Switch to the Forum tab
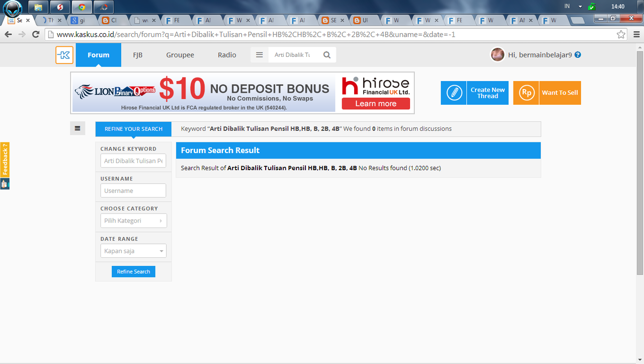 coord(99,55)
